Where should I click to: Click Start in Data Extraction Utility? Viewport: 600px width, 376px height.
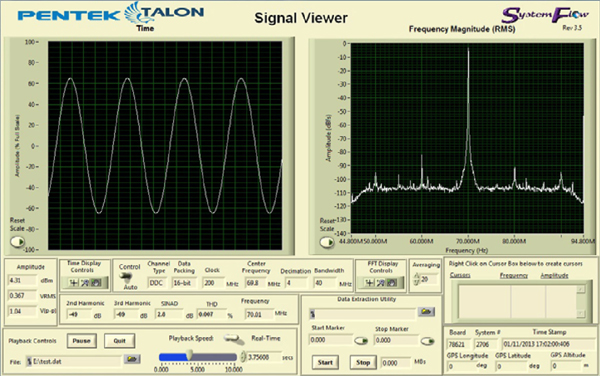[325, 362]
